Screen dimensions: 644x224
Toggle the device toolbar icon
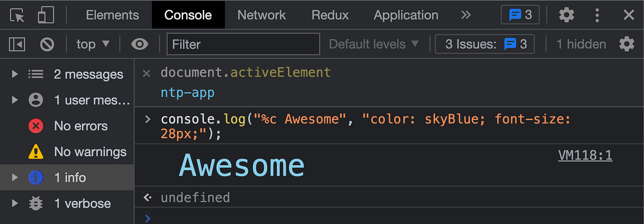point(46,15)
